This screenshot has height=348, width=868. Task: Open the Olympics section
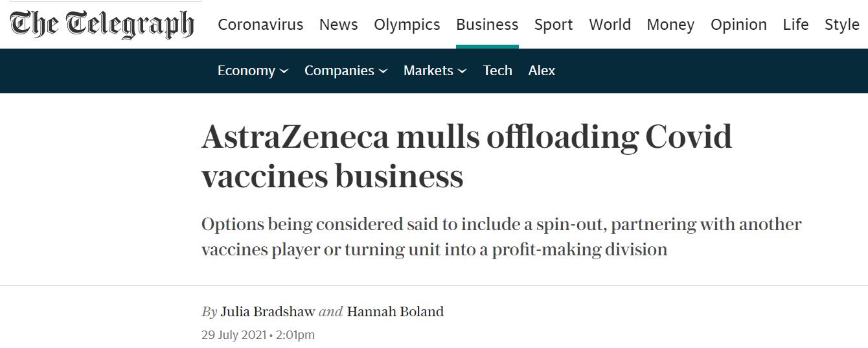coord(407,25)
